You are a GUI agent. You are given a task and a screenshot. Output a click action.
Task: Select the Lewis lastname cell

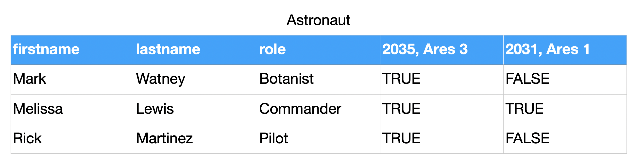click(x=195, y=109)
